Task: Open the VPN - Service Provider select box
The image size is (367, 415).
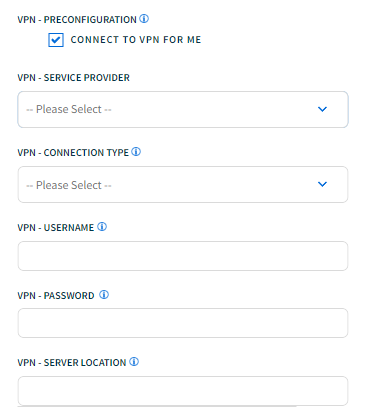Action: coord(183,109)
